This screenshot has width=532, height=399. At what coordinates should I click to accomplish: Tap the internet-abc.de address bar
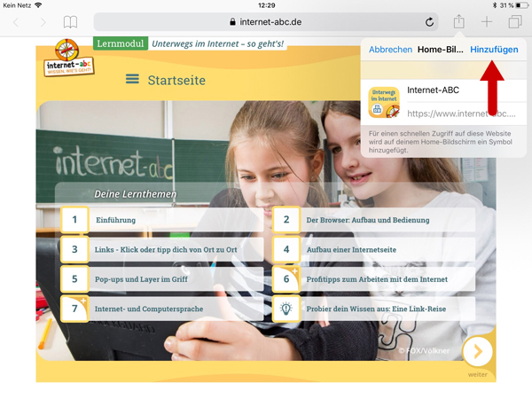click(x=266, y=21)
